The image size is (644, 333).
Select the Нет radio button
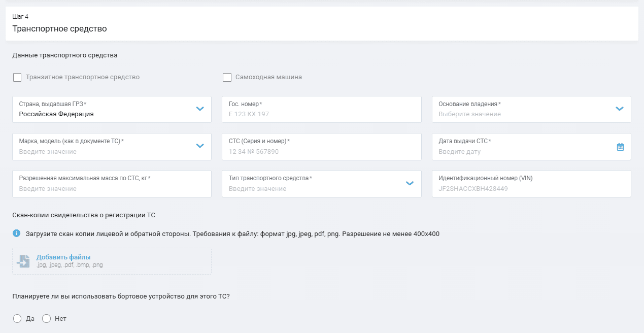(46, 319)
